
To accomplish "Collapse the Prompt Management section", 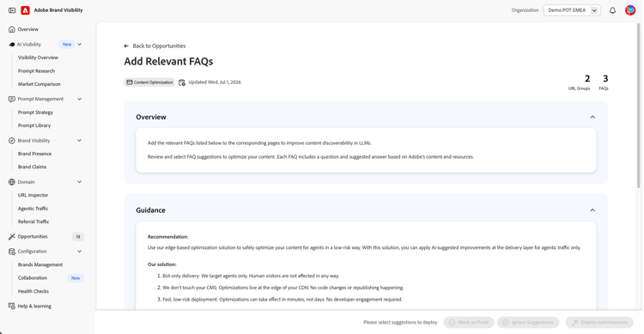I will tap(79, 99).
